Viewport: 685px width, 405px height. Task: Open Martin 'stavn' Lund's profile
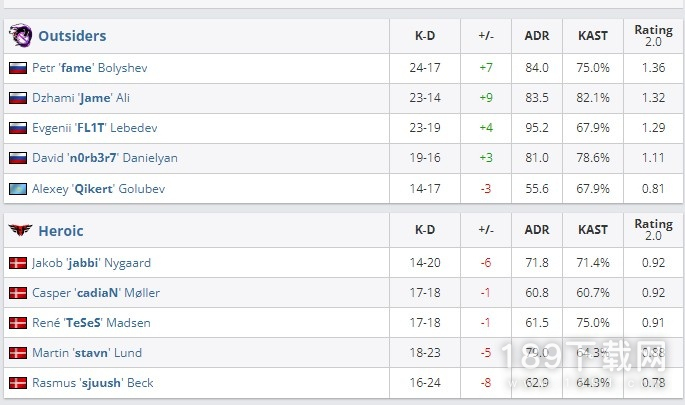coord(87,353)
